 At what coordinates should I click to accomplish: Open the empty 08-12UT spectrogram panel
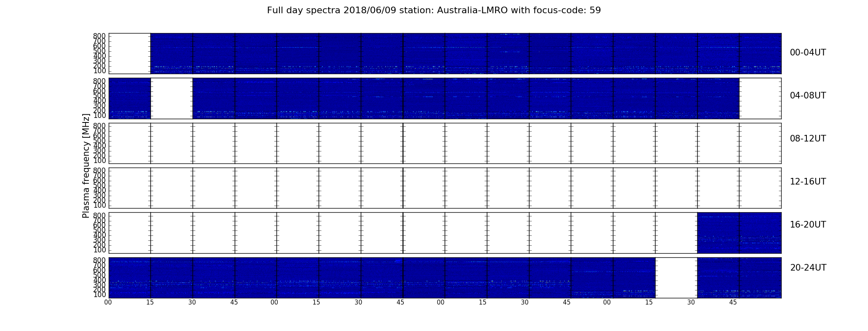445,143
